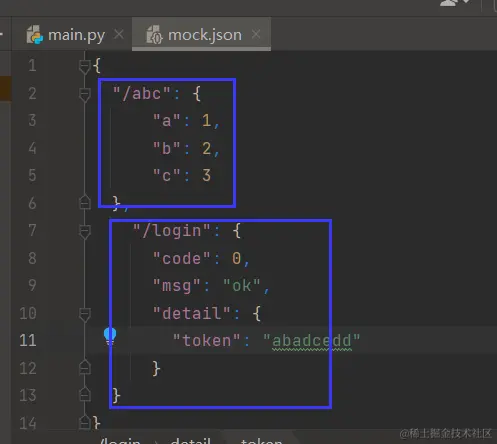Click the detail breadcrumb at the bottom
The image size is (497, 444).
pyautogui.click(x=190, y=441)
